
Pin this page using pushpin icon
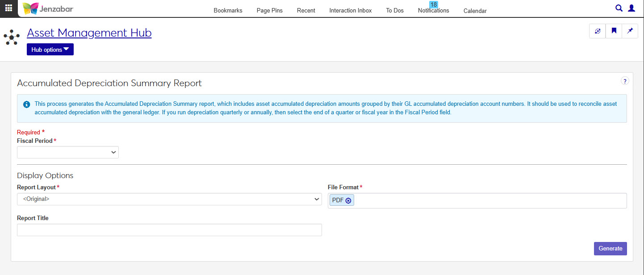(x=630, y=31)
